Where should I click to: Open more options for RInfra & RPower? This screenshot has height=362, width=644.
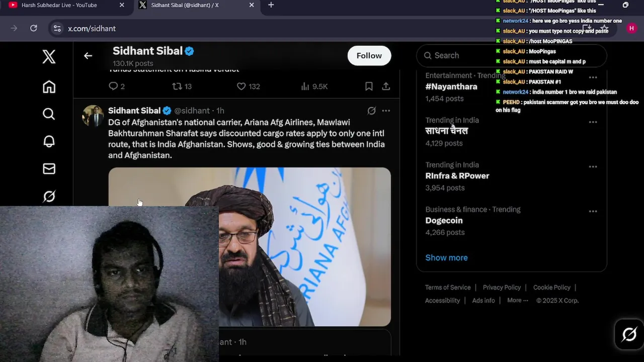click(593, 167)
